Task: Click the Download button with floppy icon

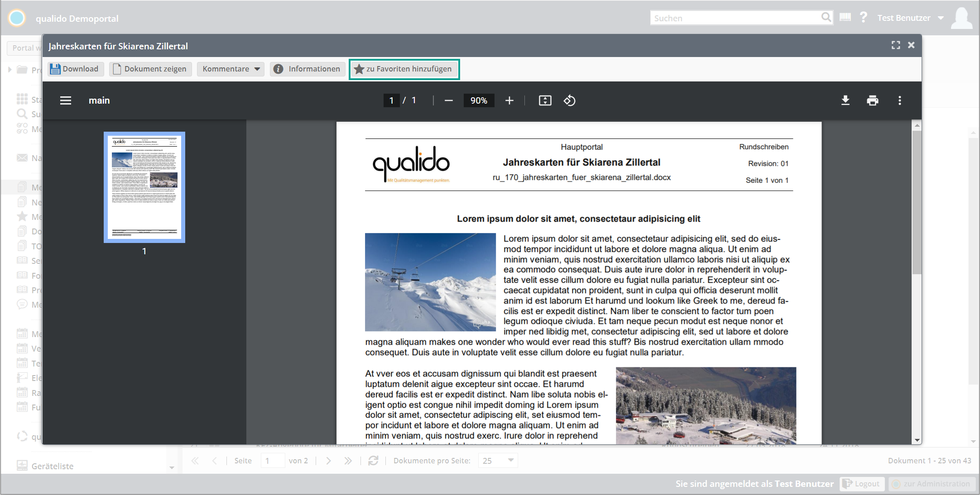Action: point(76,69)
